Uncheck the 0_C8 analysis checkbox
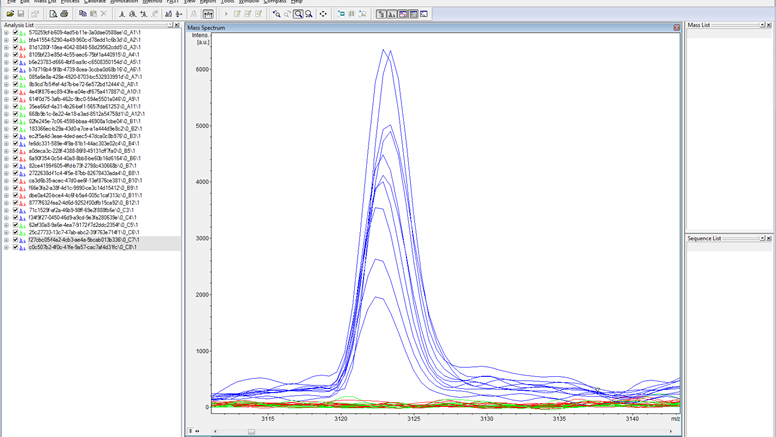This screenshot has height=437, width=776. (x=15, y=247)
